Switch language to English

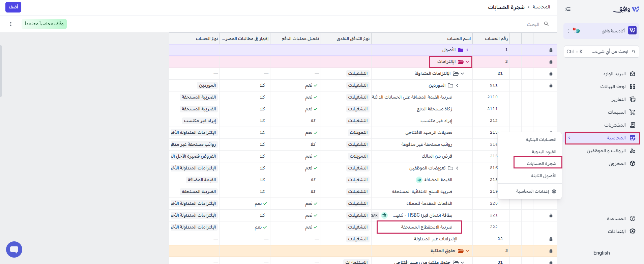coord(602,253)
